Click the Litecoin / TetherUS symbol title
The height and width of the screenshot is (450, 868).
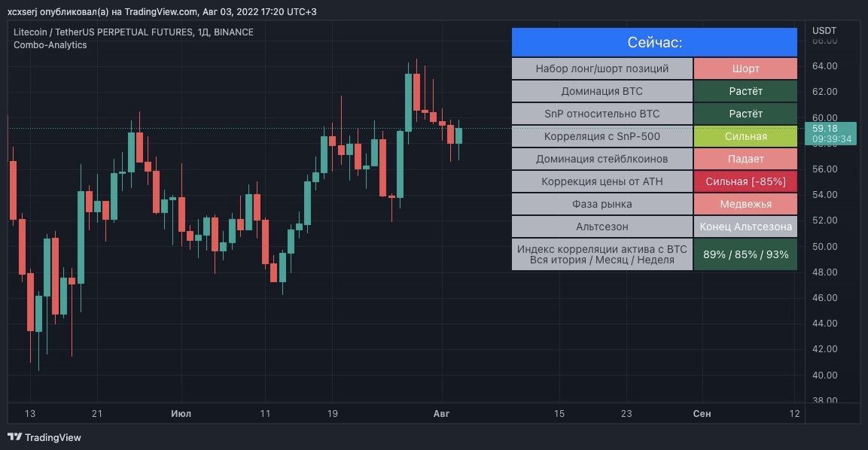point(132,32)
